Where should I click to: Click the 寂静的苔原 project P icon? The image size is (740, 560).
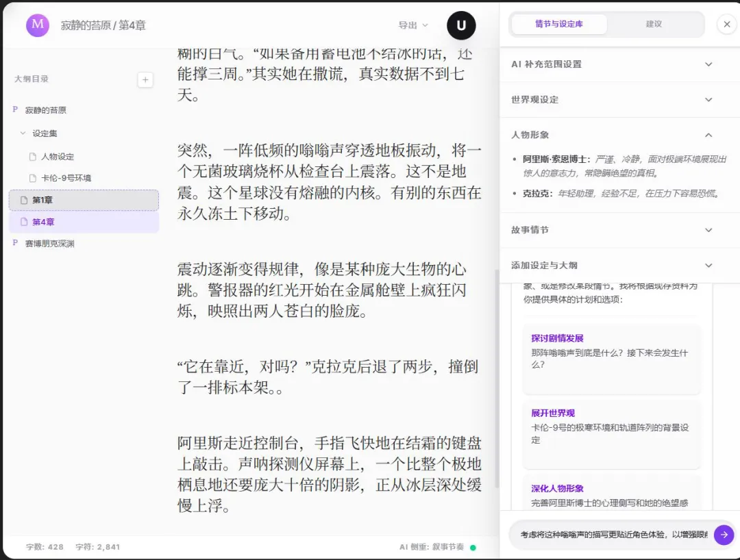[15, 110]
